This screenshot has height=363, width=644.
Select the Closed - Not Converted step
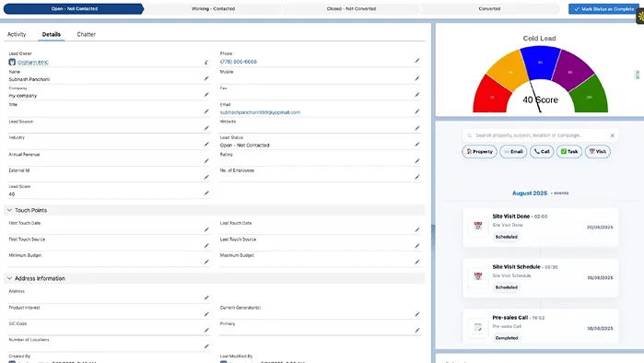tap(351, 8)
